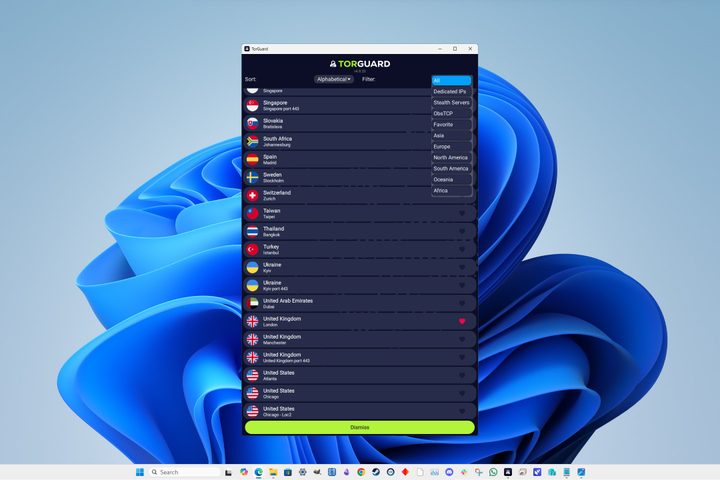
Task: Click the South Africa flag icon
Action: [252, 141]
